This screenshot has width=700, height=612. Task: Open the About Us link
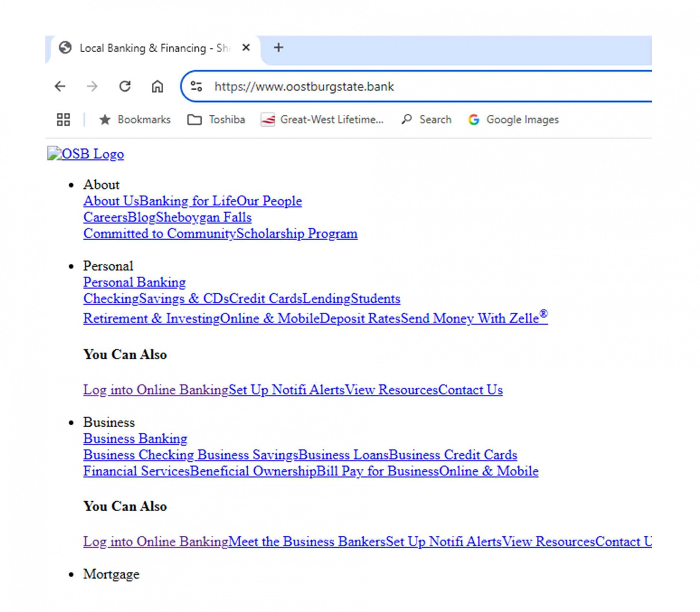click(x=111, y=201)
